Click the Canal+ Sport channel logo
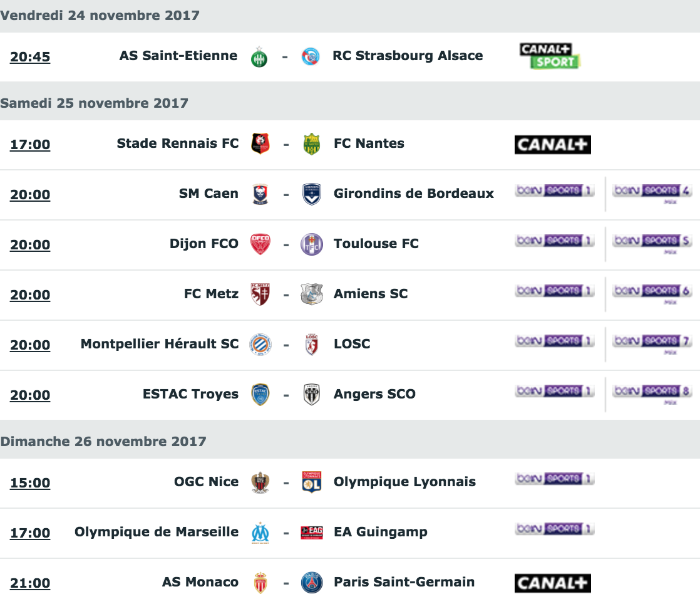 550,56
